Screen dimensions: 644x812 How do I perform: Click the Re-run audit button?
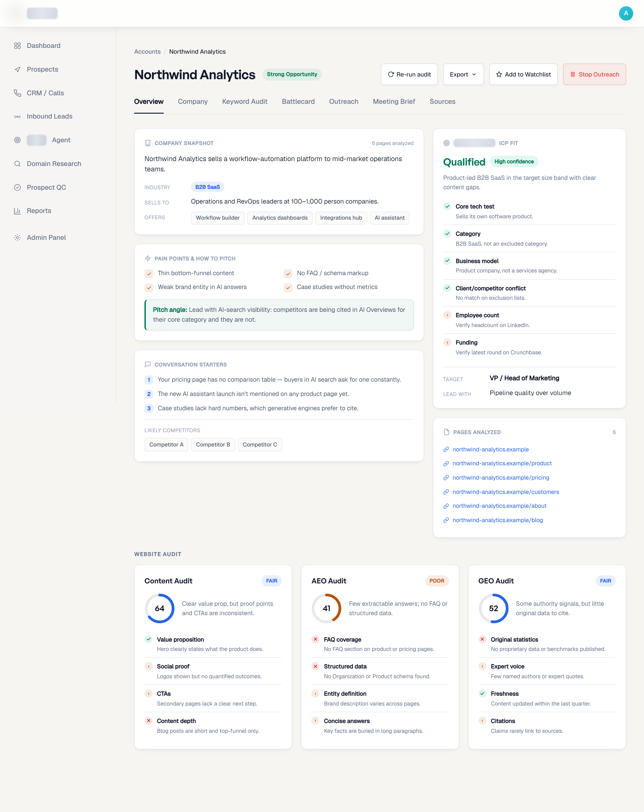tap(409, 74)
